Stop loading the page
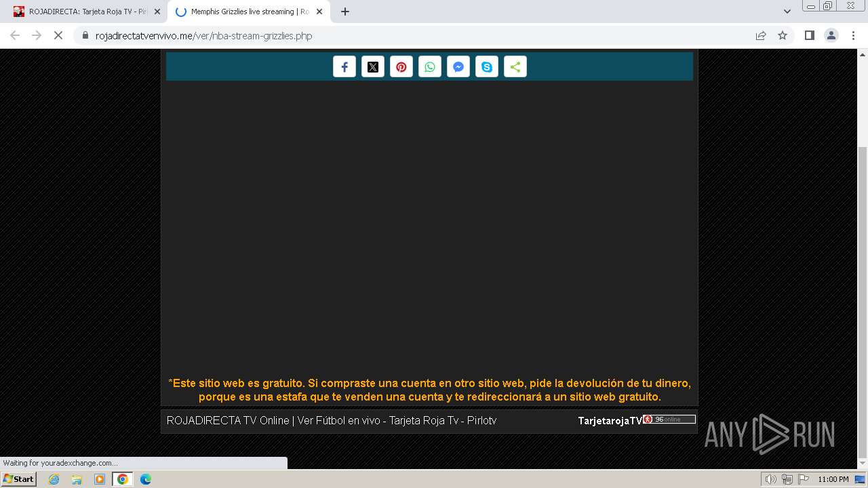Screen dimensions: 868x488 point(58,35)
